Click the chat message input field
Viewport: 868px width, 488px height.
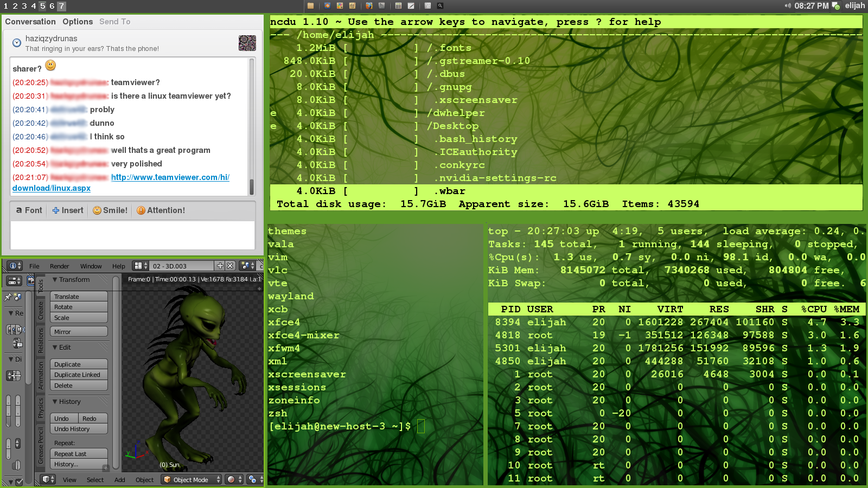tap(133, 235)
